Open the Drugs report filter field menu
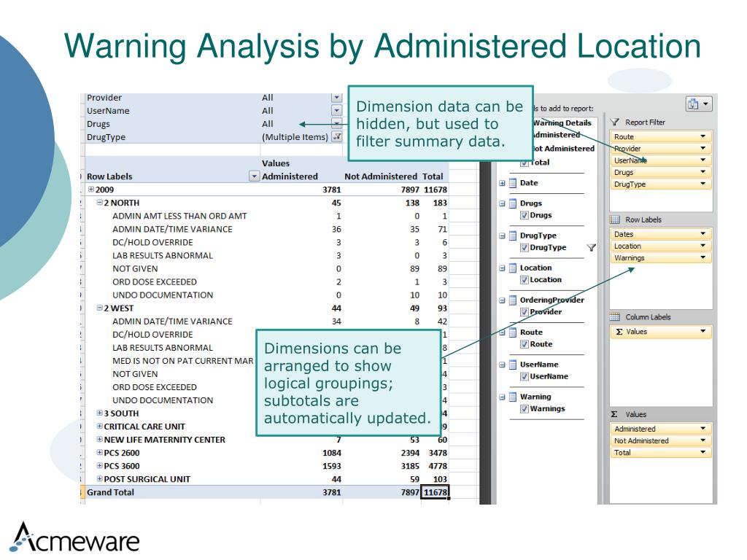The width and height of the screenshot is (747, 560). point(703,172)
